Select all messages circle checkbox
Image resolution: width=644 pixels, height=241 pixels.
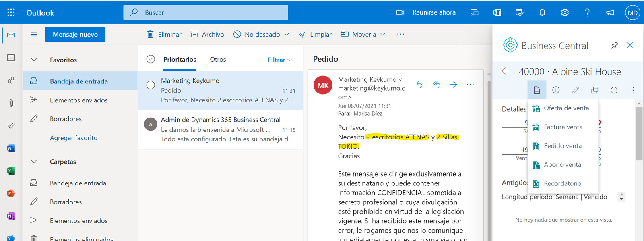151,59
